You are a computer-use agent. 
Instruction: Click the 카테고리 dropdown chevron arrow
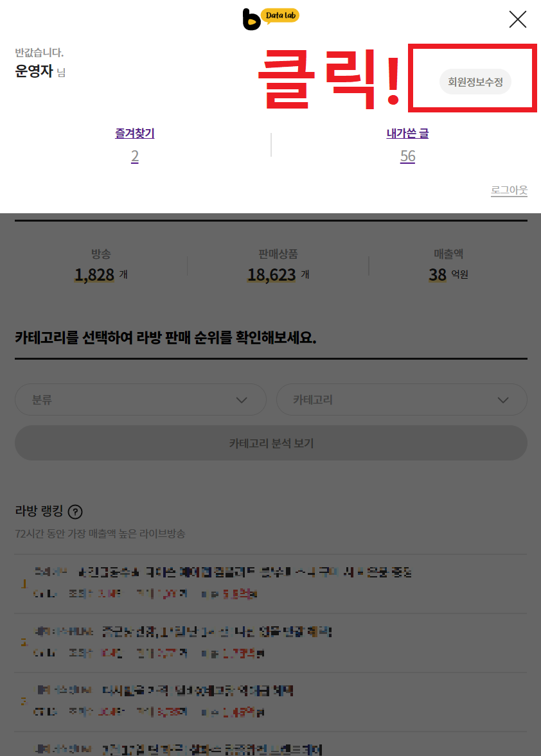503,400
